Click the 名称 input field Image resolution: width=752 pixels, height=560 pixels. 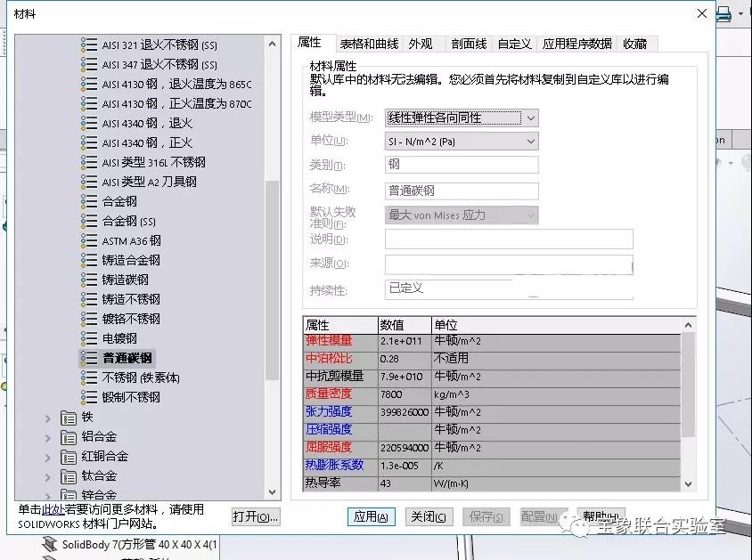point(462,191)
